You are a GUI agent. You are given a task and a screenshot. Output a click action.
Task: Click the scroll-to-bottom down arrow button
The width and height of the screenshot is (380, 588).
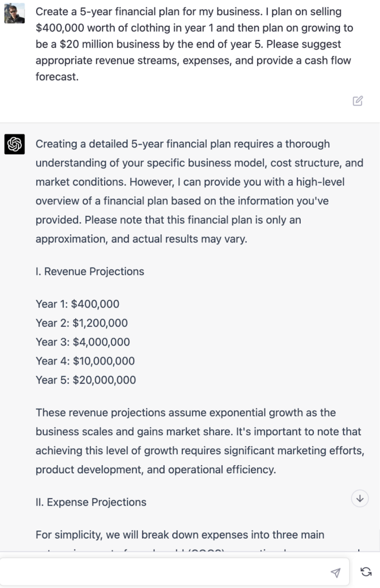pos(360,498)
